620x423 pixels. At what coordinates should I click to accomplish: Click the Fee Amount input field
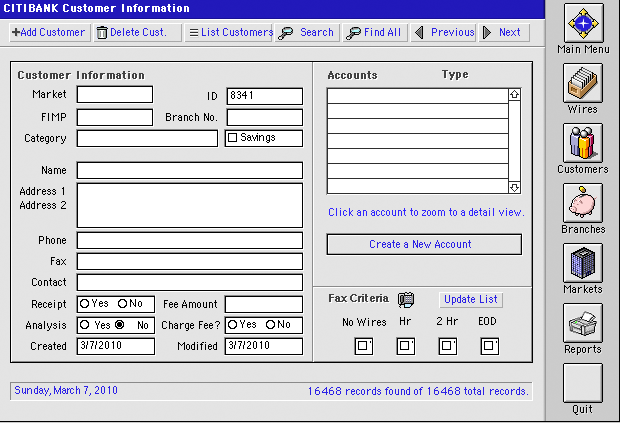(264, 304)
